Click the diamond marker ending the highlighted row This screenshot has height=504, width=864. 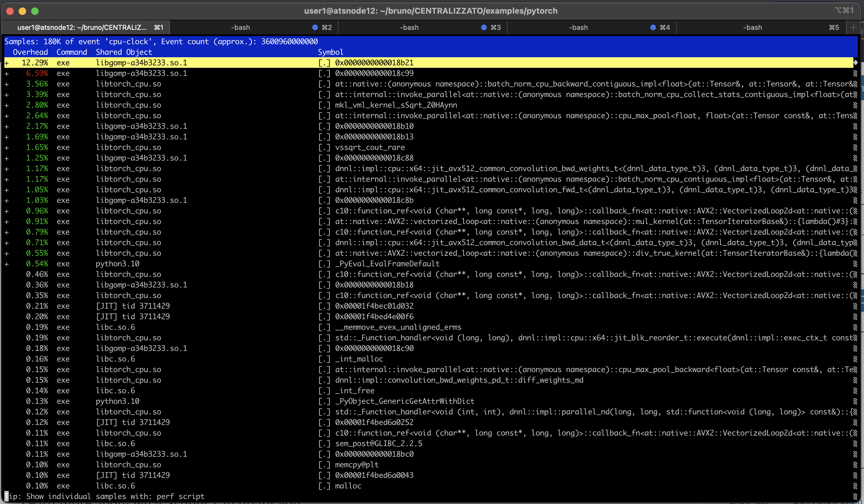point(856,63)
